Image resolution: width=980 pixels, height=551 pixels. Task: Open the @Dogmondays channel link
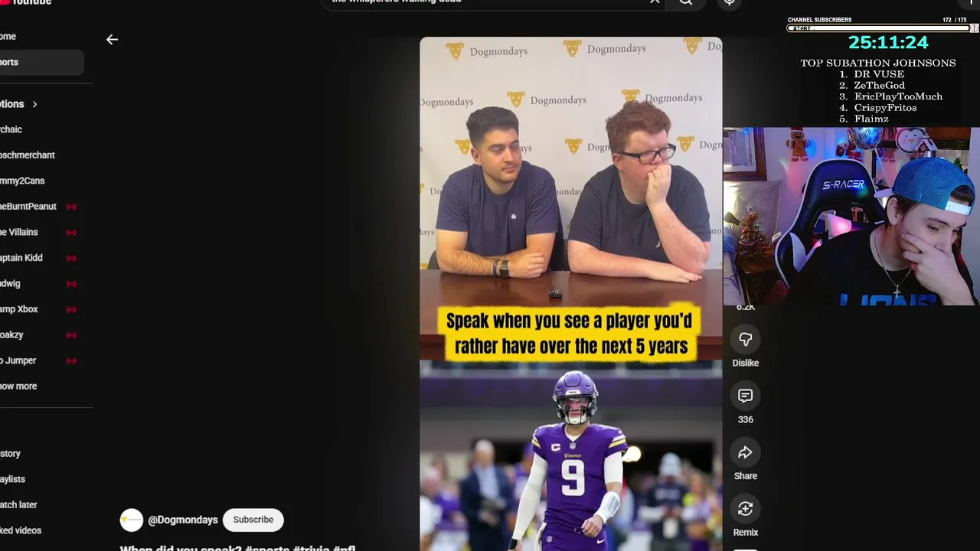click(183, 520)
